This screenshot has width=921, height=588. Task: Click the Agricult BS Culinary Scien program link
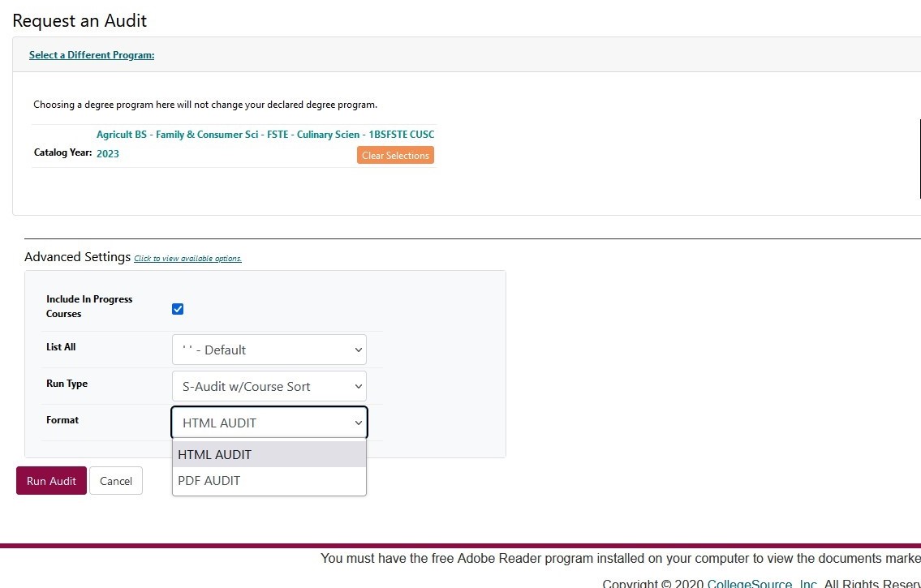click(x=265, y=135)
